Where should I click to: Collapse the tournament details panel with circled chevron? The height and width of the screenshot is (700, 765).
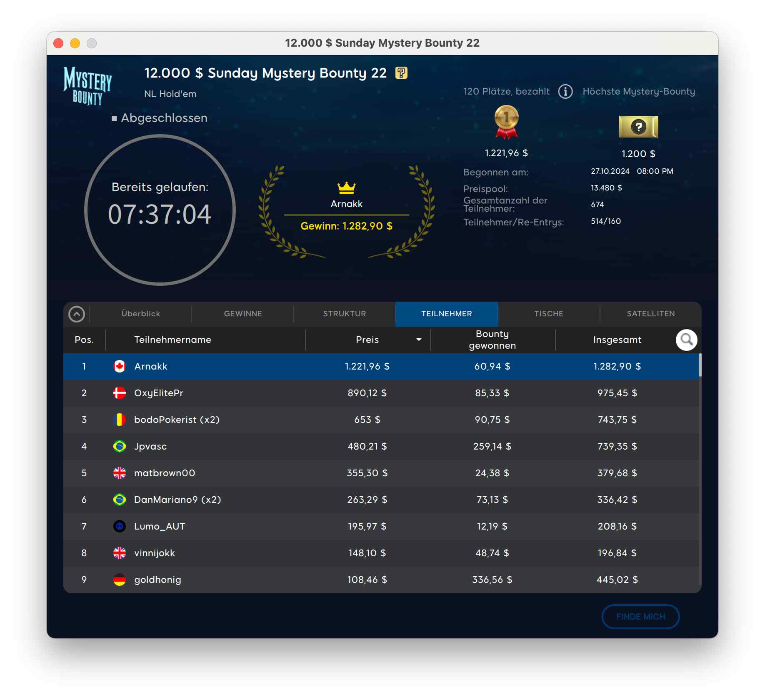tap(77, 314)
